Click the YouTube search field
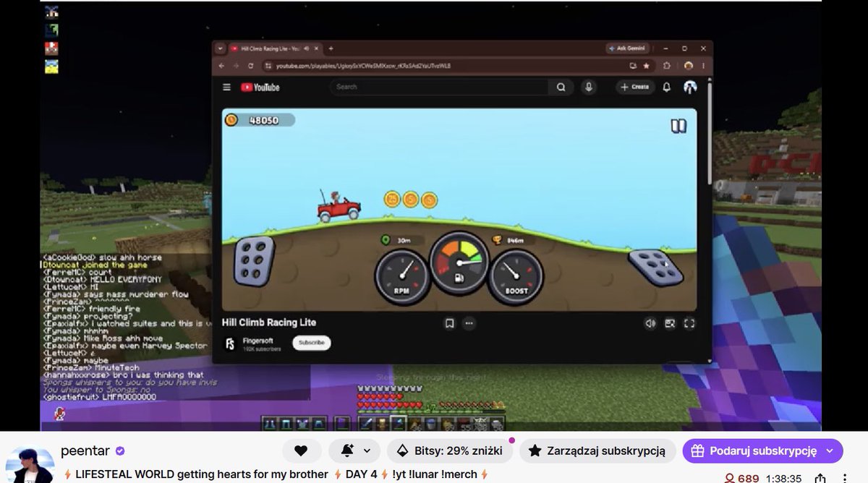Screen dimensions: 868x483 coord(439,87)
